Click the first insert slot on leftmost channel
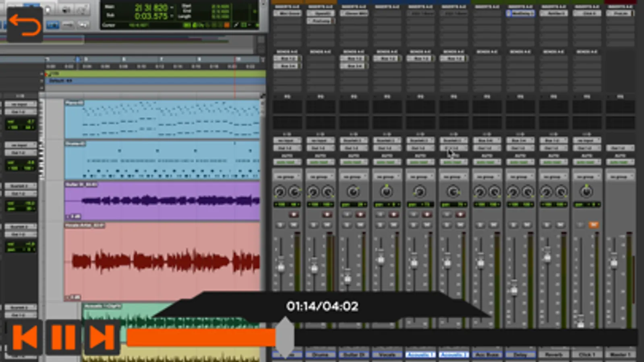The image size is (644, 362). (x=287, y=13)
